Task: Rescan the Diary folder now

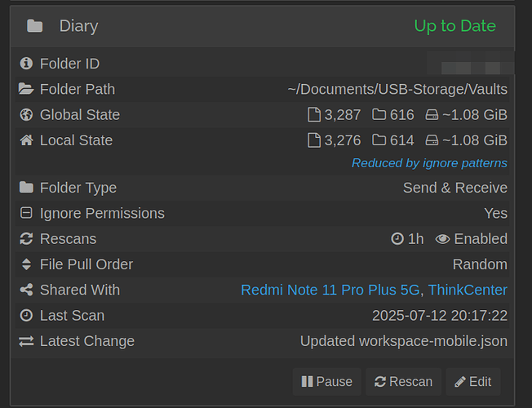Action: click(403, 382)
